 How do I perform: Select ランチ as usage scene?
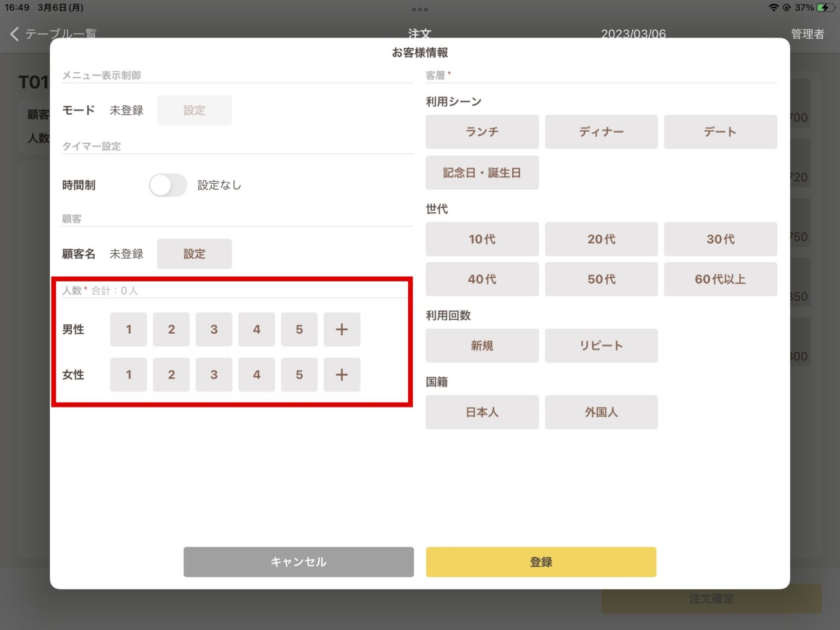[x=482, y=132]
